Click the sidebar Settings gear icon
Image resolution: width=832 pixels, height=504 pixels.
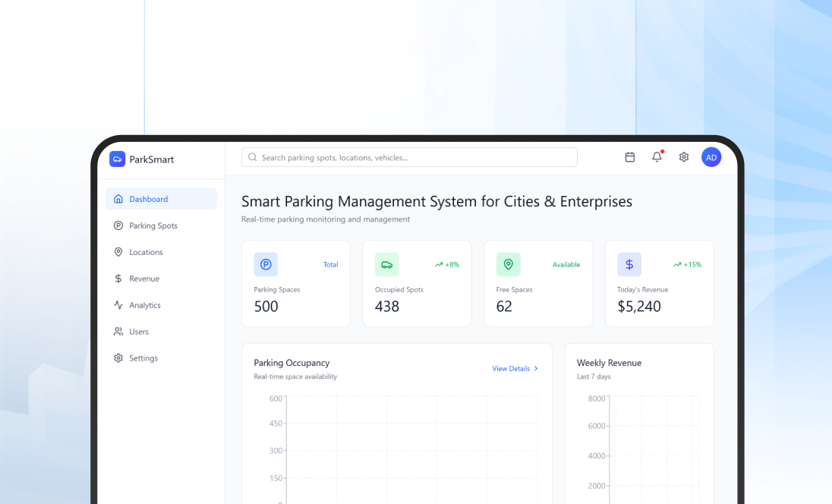point(118,358)
